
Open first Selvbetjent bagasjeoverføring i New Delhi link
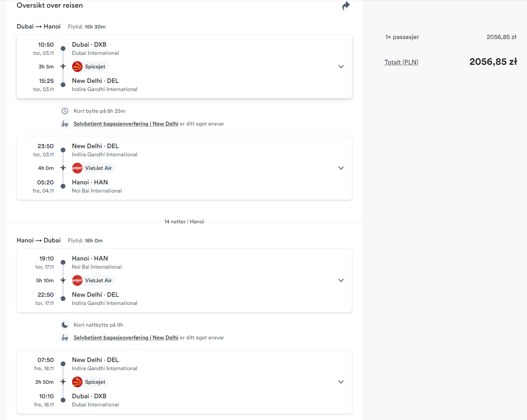click(x=126, y=124)
